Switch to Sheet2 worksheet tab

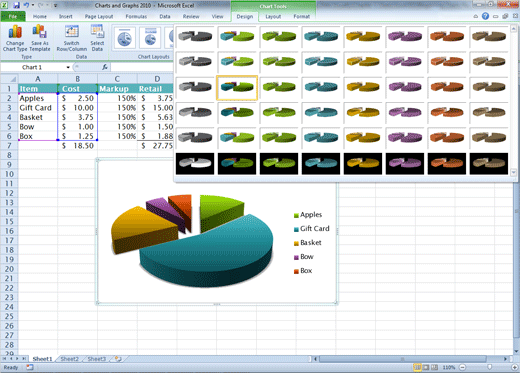[x=69, y=359]
